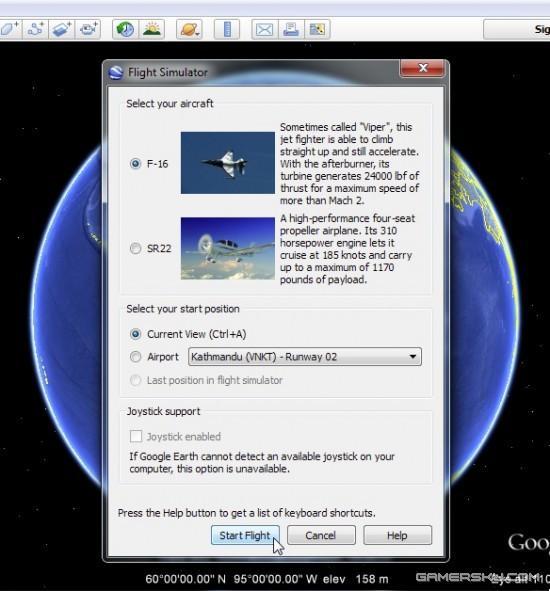The height and width of the screenshot is (591, 550).
Task: Choose Airport start position radio button
Action: click(135, 357)
